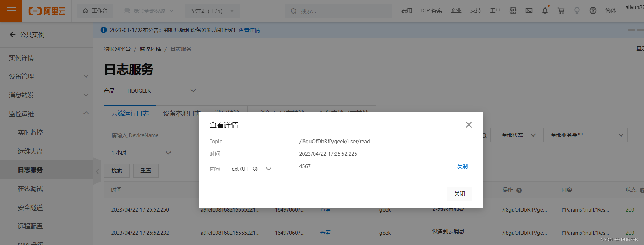The width and height of the screenshot is (644, 245).
Task: Click the 搜索 search button
Action: point(117,170)
